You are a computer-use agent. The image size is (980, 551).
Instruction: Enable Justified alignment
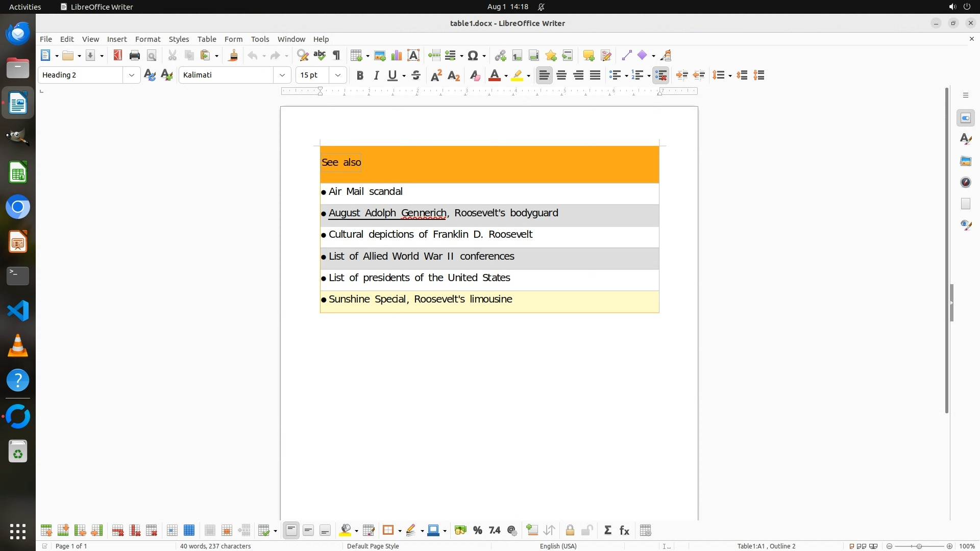595,76
